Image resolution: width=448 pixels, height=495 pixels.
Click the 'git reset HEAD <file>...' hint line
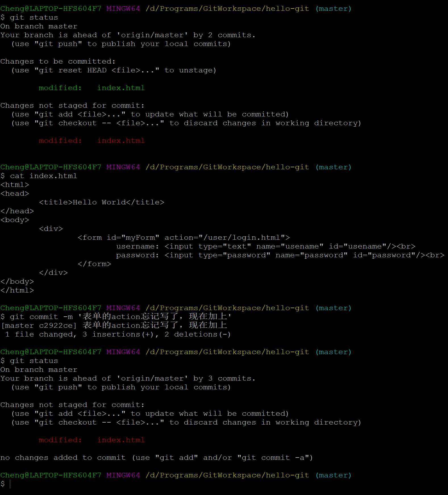pos(114,70)
